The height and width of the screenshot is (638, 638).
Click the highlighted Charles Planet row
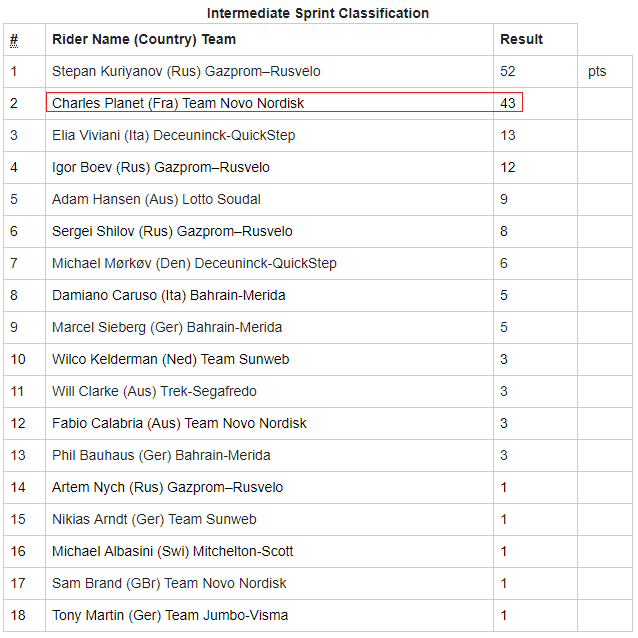[x=284, y=102]
